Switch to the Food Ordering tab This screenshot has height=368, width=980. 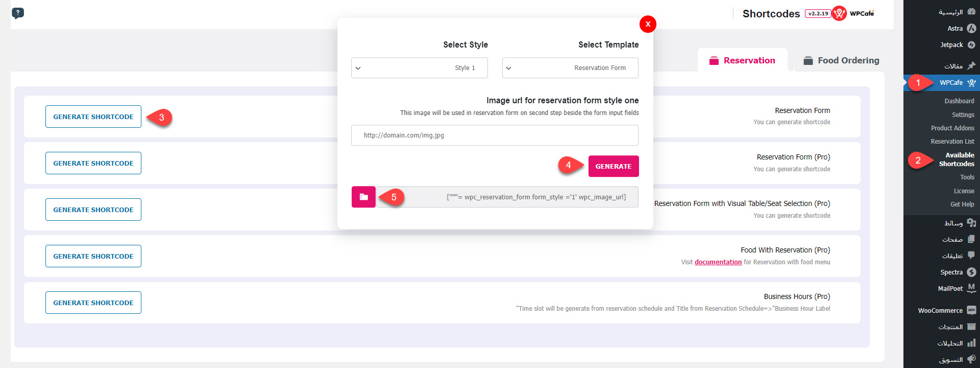pyautogui.click(x=841, y=60)
